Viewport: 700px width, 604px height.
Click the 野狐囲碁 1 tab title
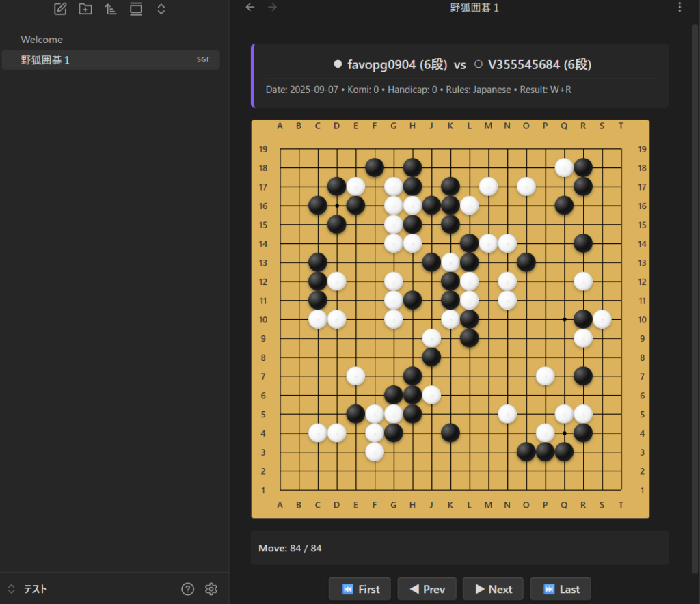tap(474, 8)
